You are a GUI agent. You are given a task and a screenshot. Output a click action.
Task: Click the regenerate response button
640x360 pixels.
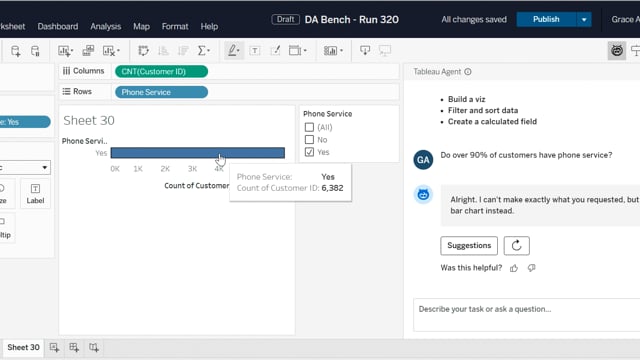[x=516, y=246]
